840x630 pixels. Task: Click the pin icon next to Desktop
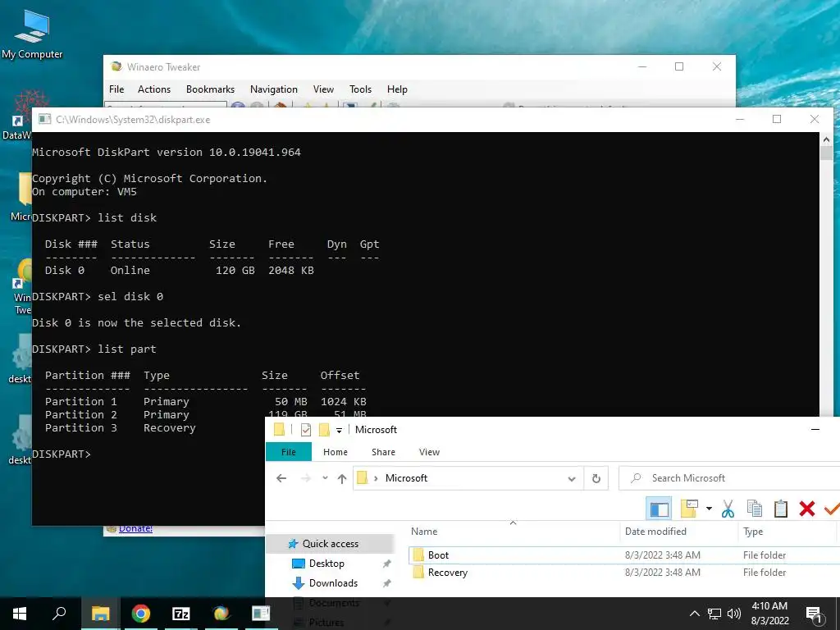tap(386, 564)
